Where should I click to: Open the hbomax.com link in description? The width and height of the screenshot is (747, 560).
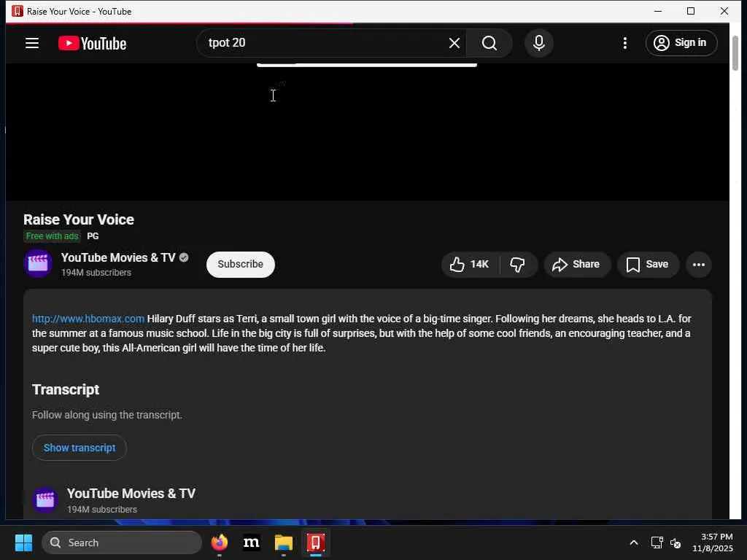tap(88, 319)
